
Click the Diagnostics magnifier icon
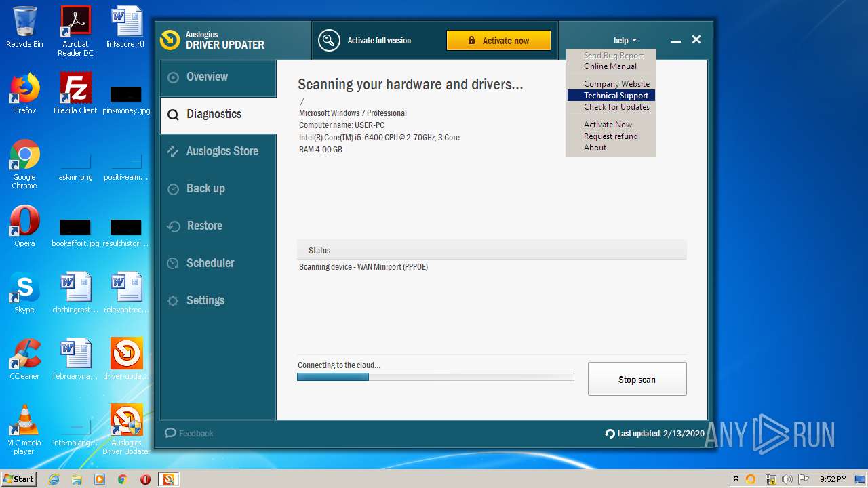174,115
